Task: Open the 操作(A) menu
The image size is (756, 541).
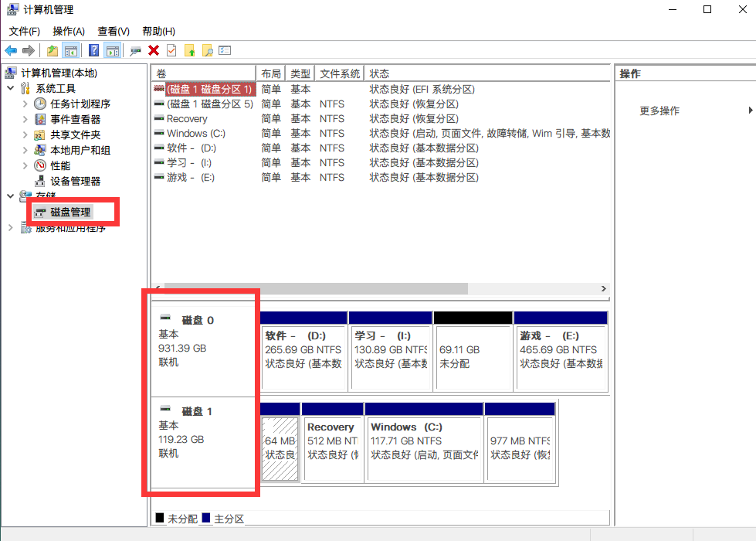Action: point(68,31)
